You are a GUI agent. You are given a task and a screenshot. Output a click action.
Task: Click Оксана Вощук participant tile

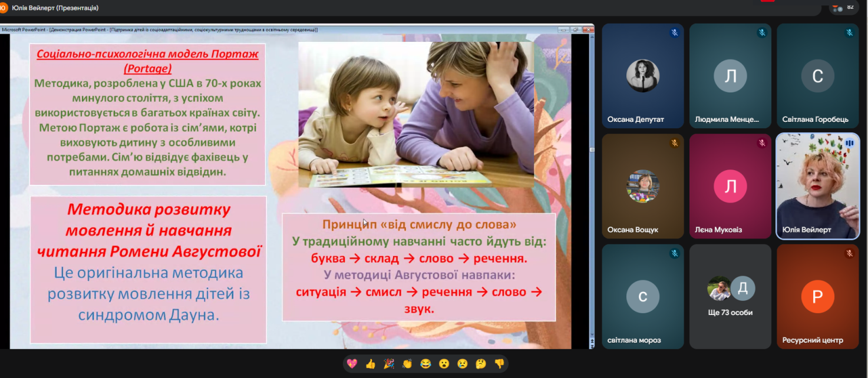pyautogui.click(x=642, y=185)
